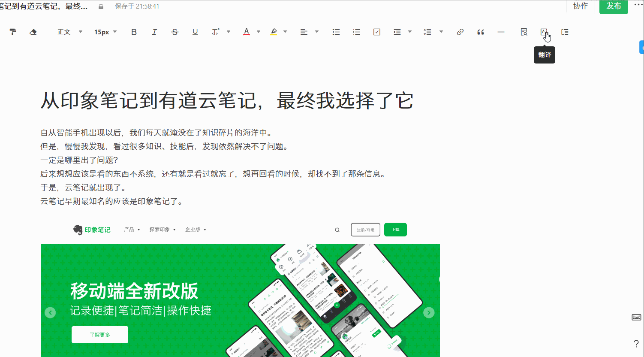This screenshot has width=644, height=357.
Task: Open find and replace tool
Action: 524,32
